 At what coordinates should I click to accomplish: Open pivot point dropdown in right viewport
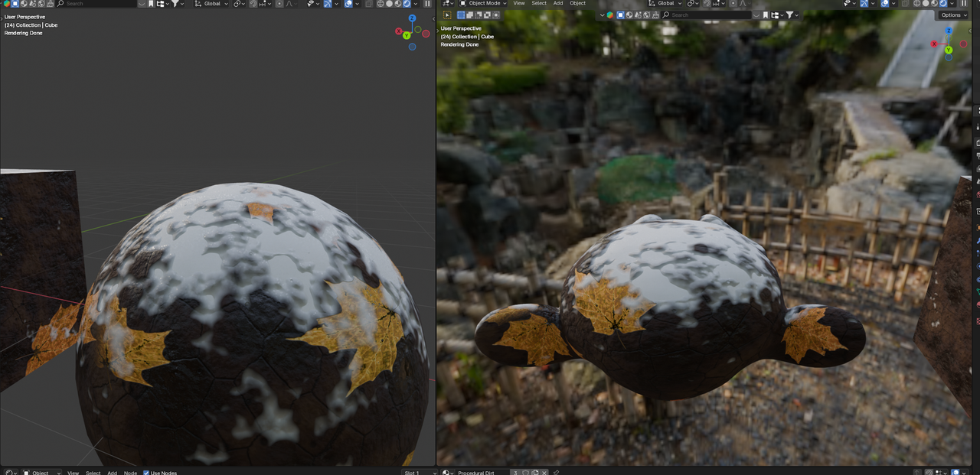coord(693,4)
